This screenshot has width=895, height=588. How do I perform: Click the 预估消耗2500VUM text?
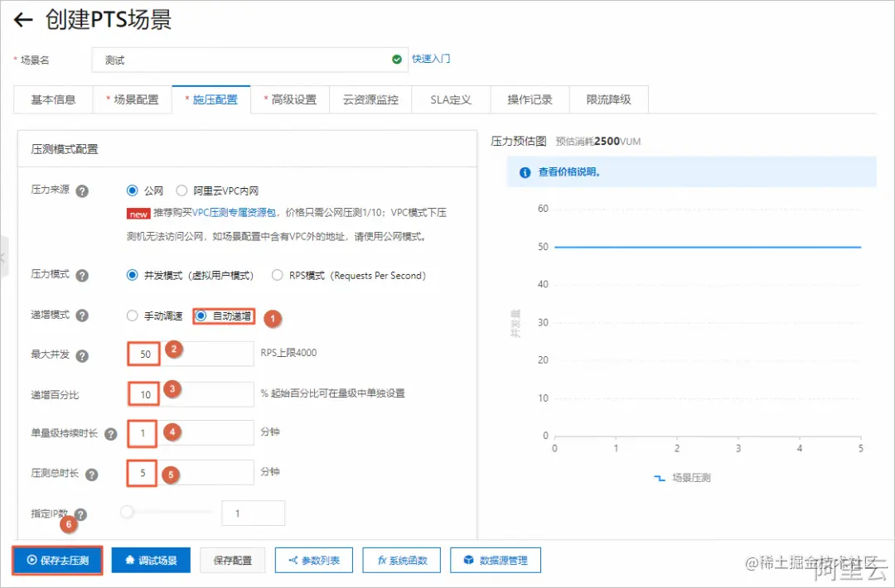click(598, 142)
